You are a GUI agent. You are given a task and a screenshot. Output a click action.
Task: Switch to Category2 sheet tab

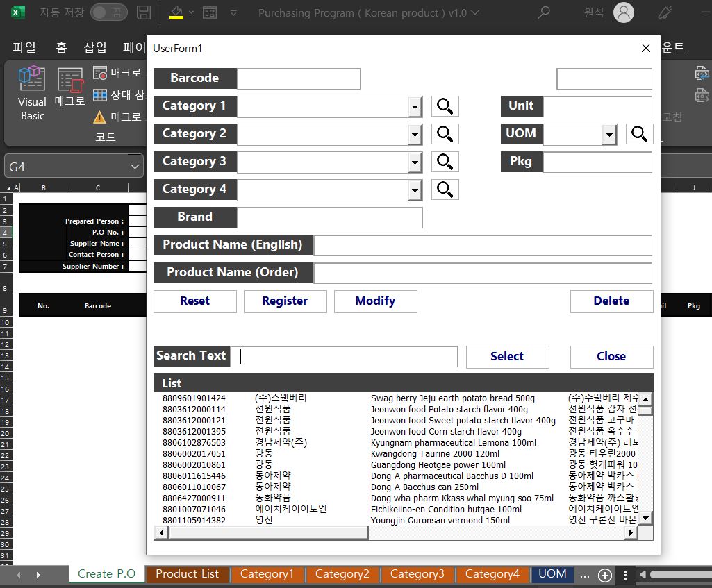tap(342, 574)
